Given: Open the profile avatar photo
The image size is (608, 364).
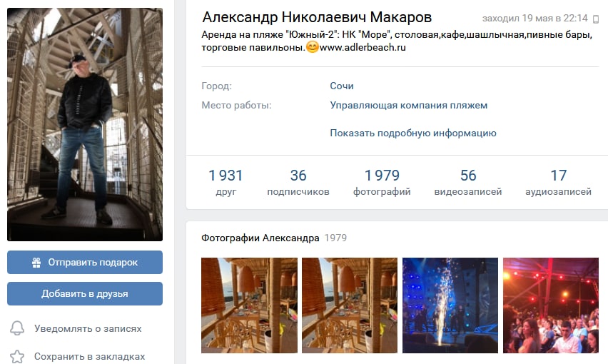Looking at the screenshot, I should click(x=85, y=124).
